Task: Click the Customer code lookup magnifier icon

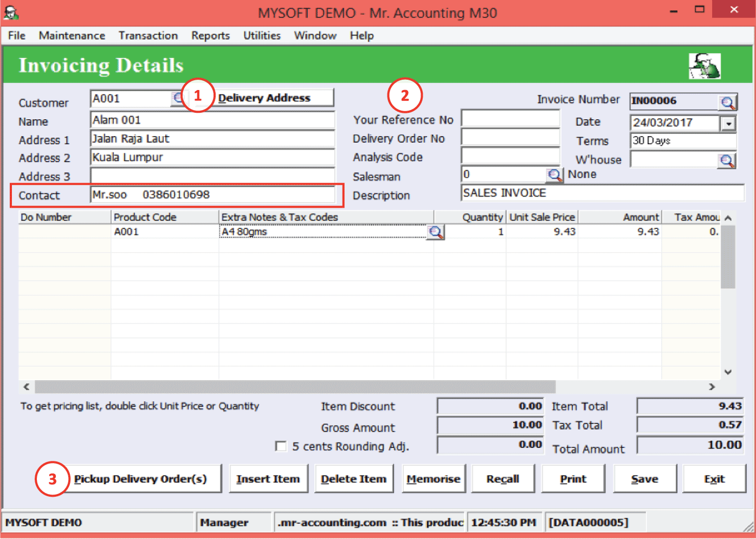Action: (177, 98)
